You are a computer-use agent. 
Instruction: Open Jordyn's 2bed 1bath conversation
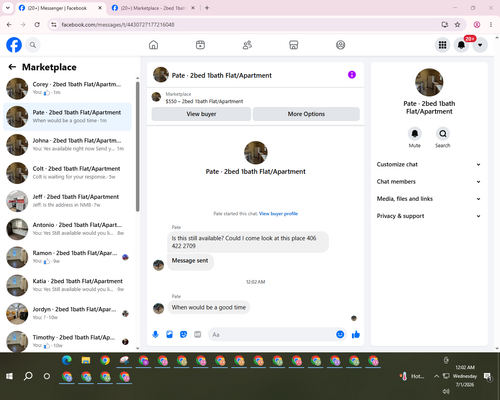click(67, 313)
